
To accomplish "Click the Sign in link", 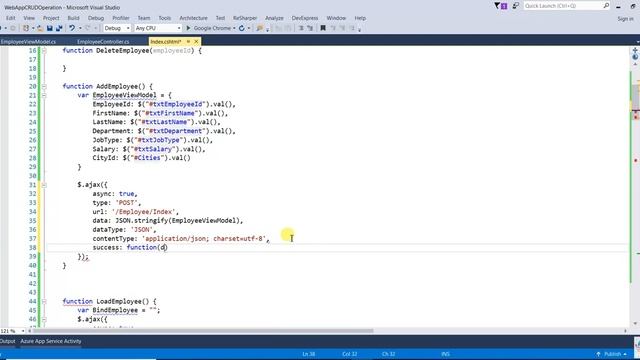I will (625, 19).
